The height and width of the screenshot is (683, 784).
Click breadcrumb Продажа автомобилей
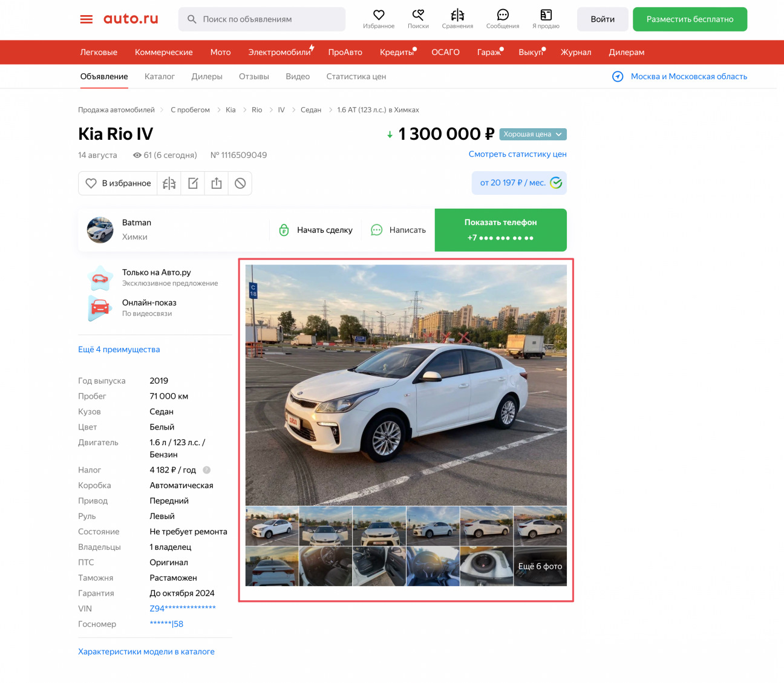coord(116,110)
